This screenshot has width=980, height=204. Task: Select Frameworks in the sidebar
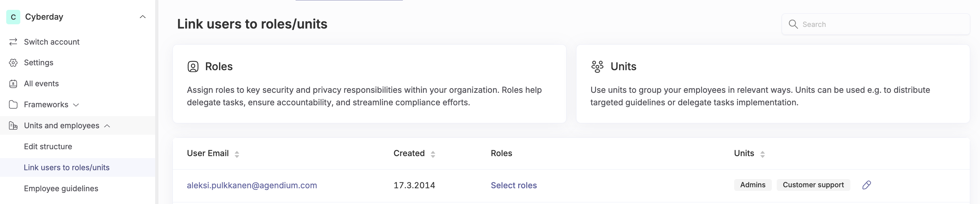[46, 105]
